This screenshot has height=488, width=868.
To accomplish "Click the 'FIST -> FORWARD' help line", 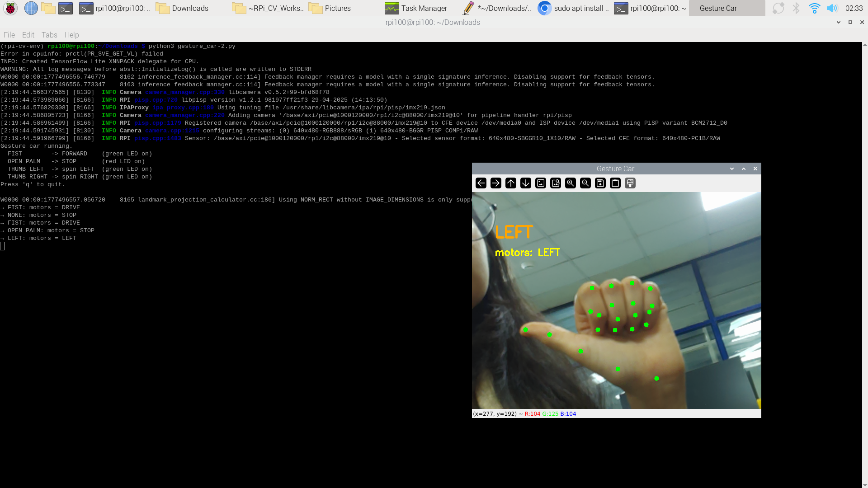I will click(x=80, y=154).
